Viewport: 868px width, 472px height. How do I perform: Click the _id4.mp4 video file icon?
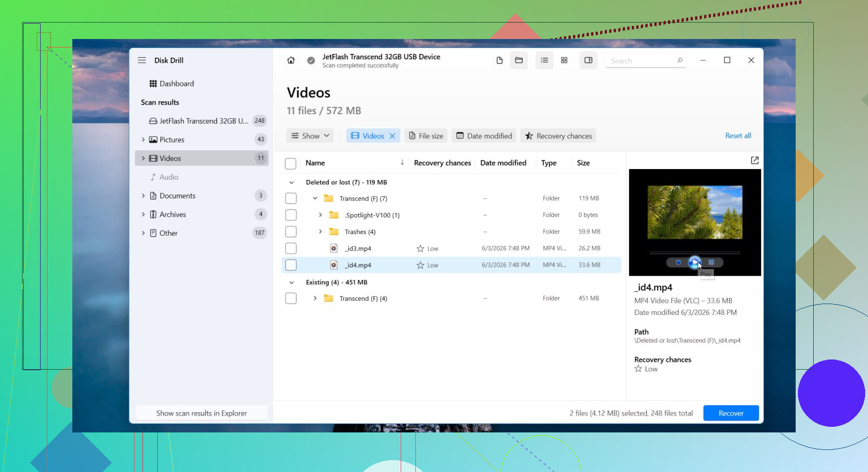pyautogui.click(x=334, y=265)
